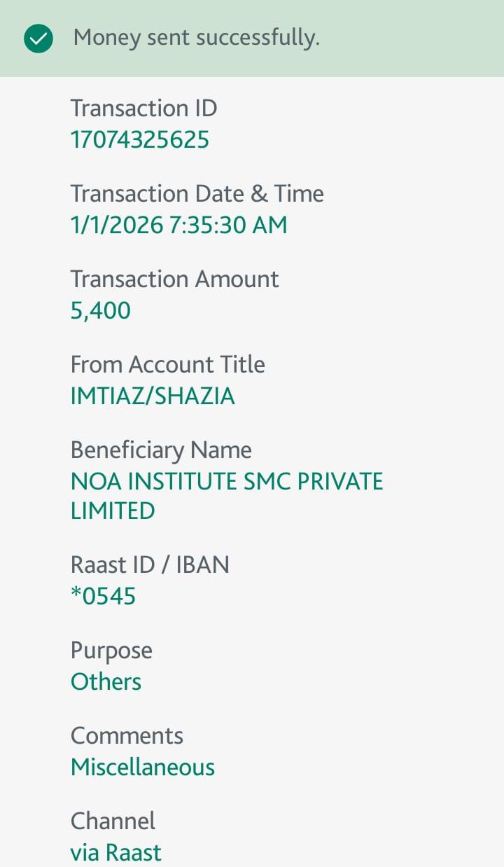Click the Comments label
Screen dimensions: 504x867
(127, 736)
